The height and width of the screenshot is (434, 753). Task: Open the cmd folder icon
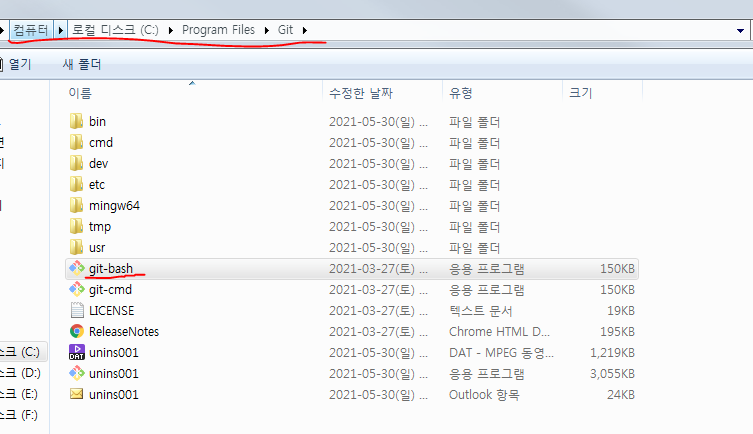(x=76, y=143)
